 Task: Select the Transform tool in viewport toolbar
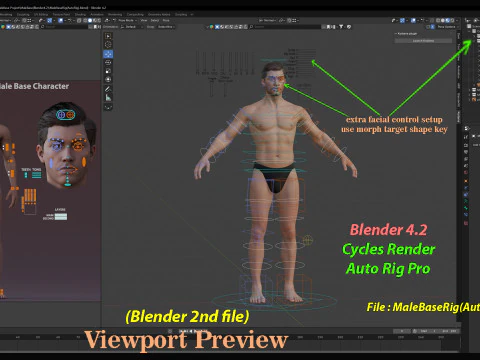pos(108,79)
